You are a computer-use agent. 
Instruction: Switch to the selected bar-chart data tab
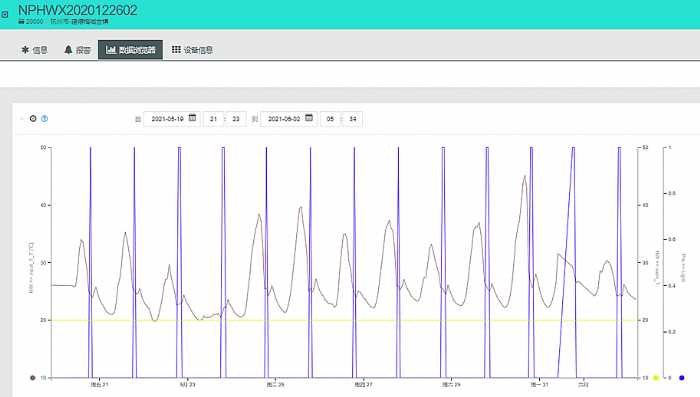point(130,50)
